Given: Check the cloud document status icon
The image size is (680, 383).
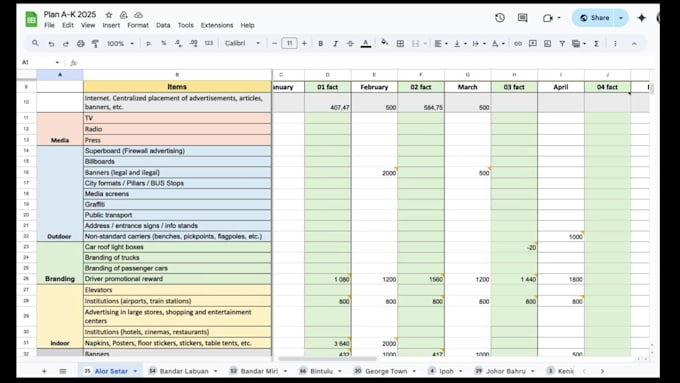Looking at the screenshot, I should (x=138, y=15).
